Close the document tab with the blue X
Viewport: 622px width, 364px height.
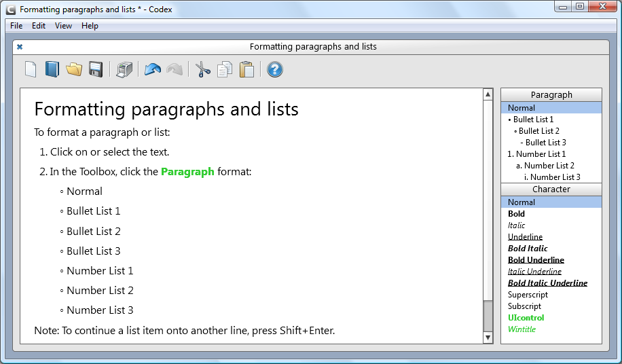click(x=20, y=47)
